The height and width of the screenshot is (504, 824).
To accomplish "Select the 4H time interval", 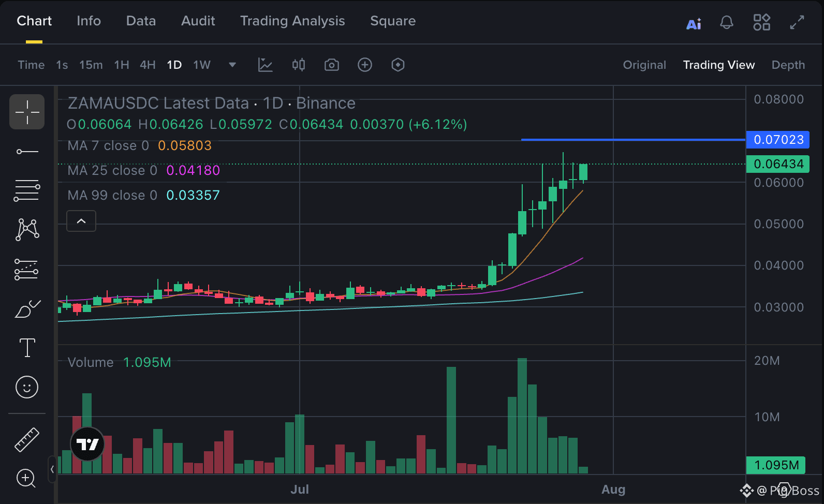I will click(148, 65).
